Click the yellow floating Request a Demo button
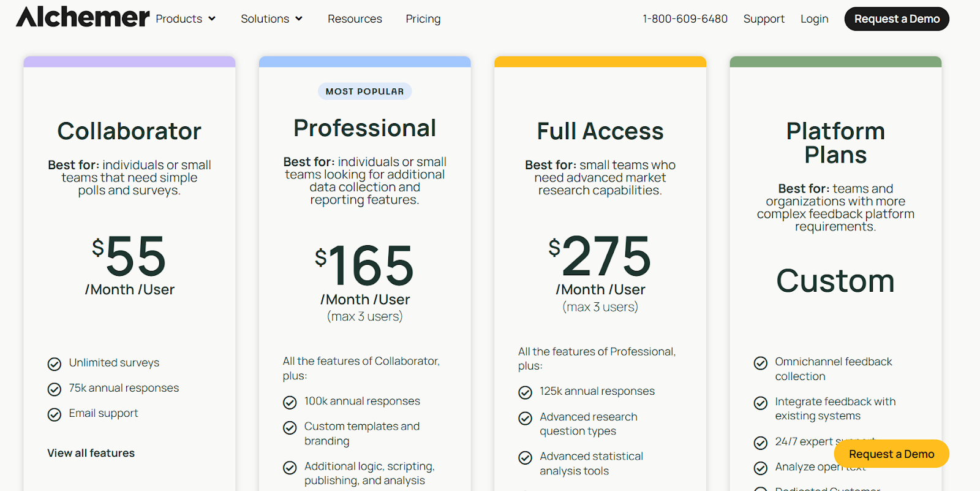 click(891, 454)
